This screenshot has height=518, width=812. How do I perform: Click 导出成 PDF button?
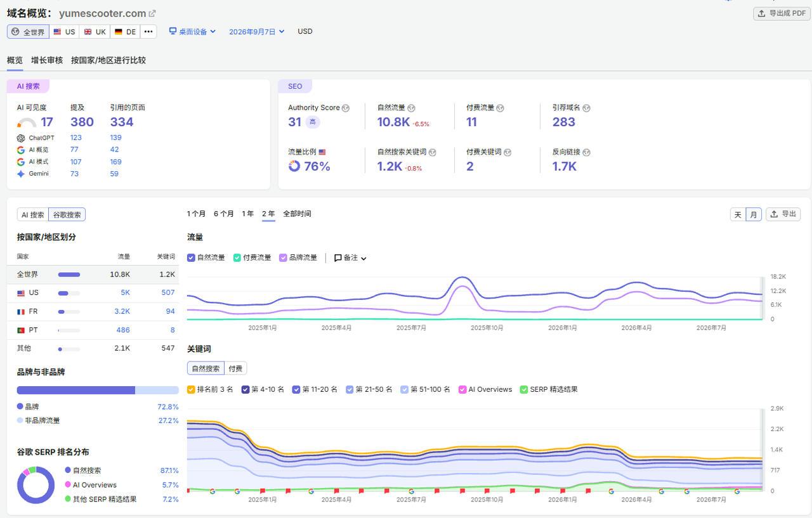point(782,13)
